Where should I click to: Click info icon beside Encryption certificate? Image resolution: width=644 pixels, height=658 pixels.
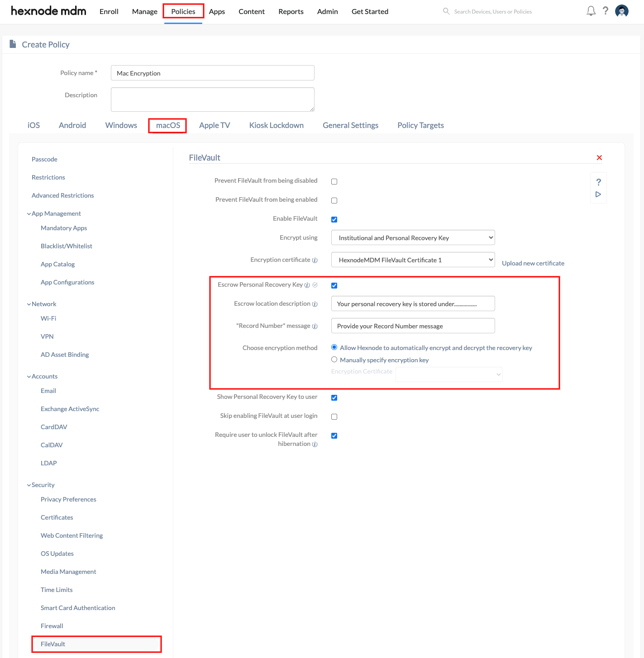pyautogui.click(x=315, y=260)
